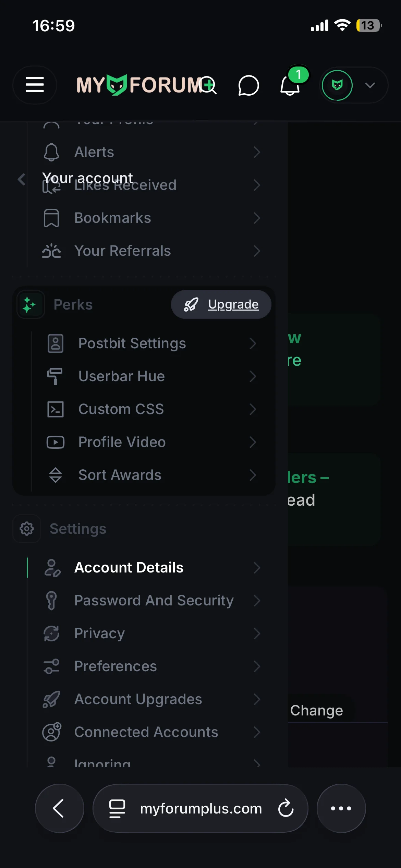Image resolution: width=401 pixels, height=868 pixels.
Task: Tap the myforumplus.com address field
Action: tap(201, 808)
